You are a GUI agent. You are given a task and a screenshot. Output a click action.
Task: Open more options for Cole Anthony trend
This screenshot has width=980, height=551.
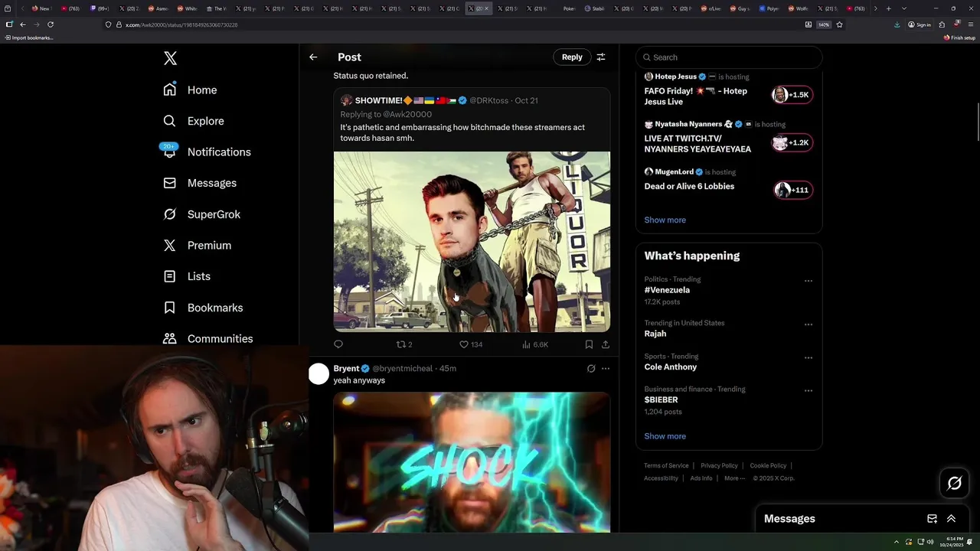pos(808,357)
